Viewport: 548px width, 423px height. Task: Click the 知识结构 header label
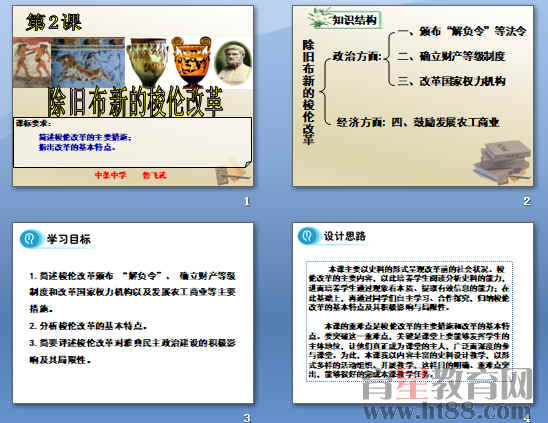coord(354,20)
